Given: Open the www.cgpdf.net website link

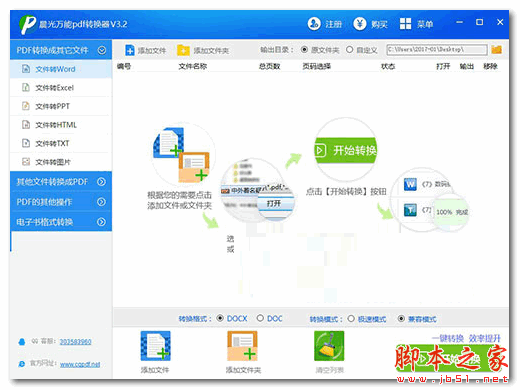Looking at the screenshot, I should coord(80,364).
